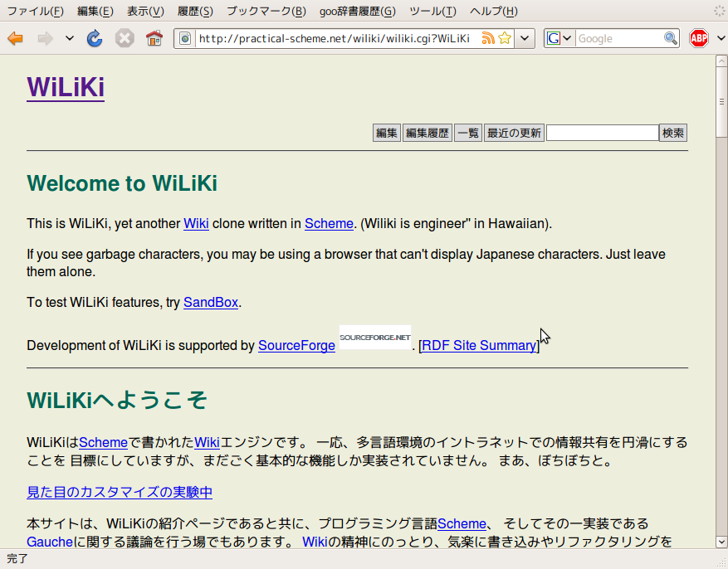Click the magnifier search icon in the Google box
The image size is (728, 569).
671,38
